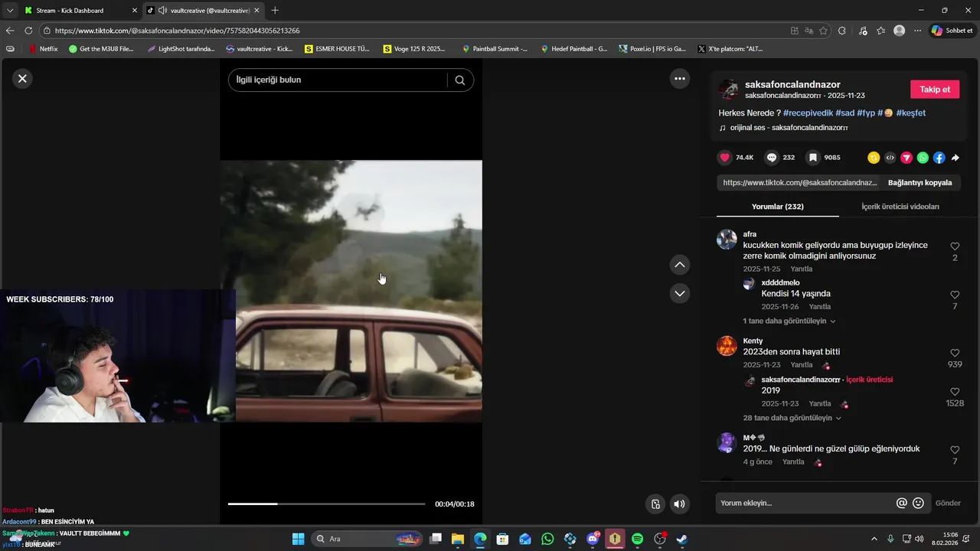
Task: Like Kenty's '2023den sonra hayat bitti' comment
Action: point(955,353)
